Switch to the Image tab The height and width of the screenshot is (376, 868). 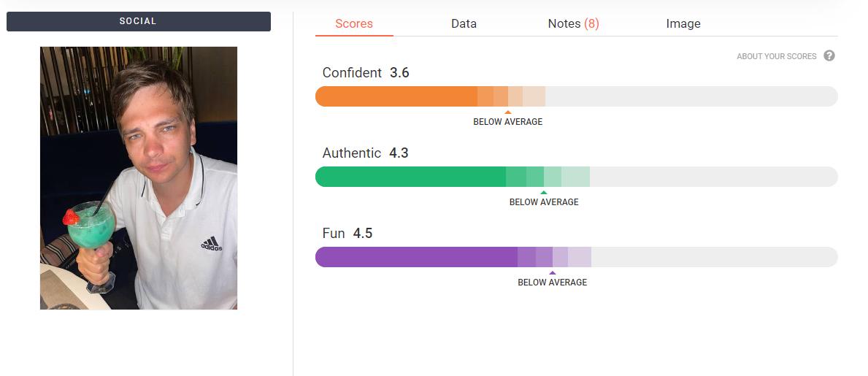click(683, 24)
